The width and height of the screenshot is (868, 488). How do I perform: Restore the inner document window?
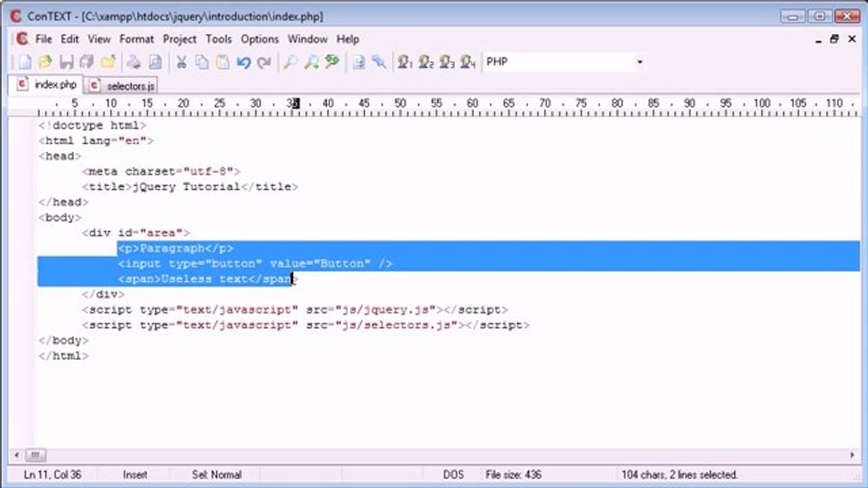pos(835,39)
